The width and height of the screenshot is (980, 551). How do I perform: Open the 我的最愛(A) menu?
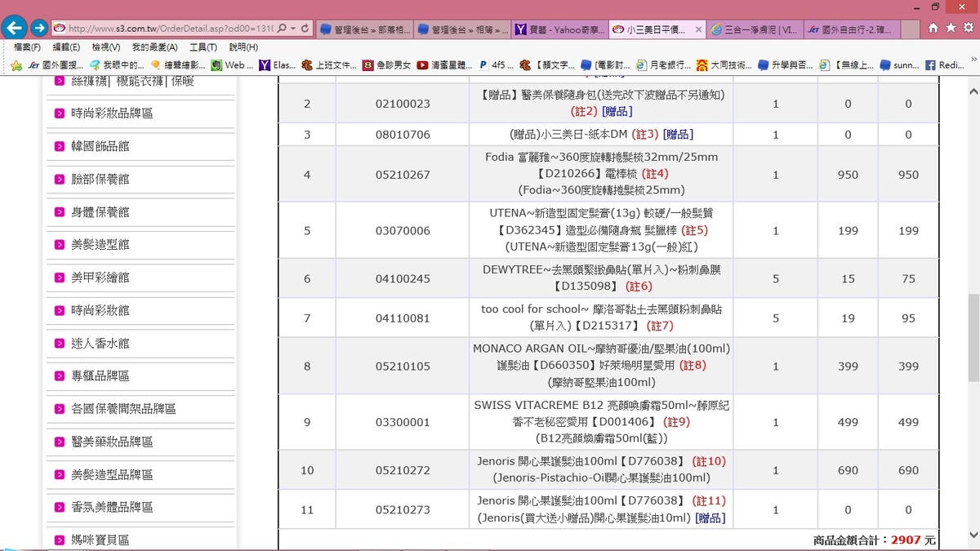pos(154,47)
